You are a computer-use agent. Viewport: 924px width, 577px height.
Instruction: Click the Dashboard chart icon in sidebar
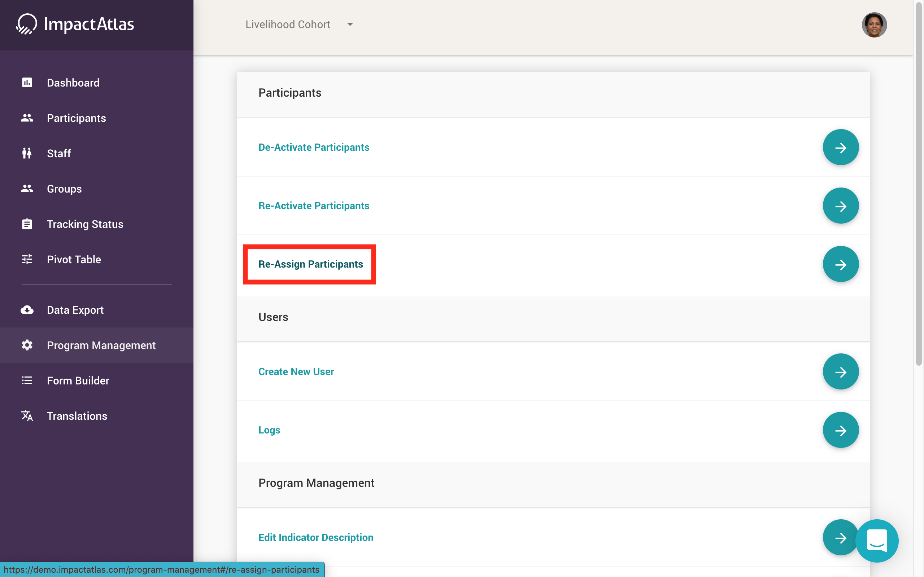click(x=27, y=83)
